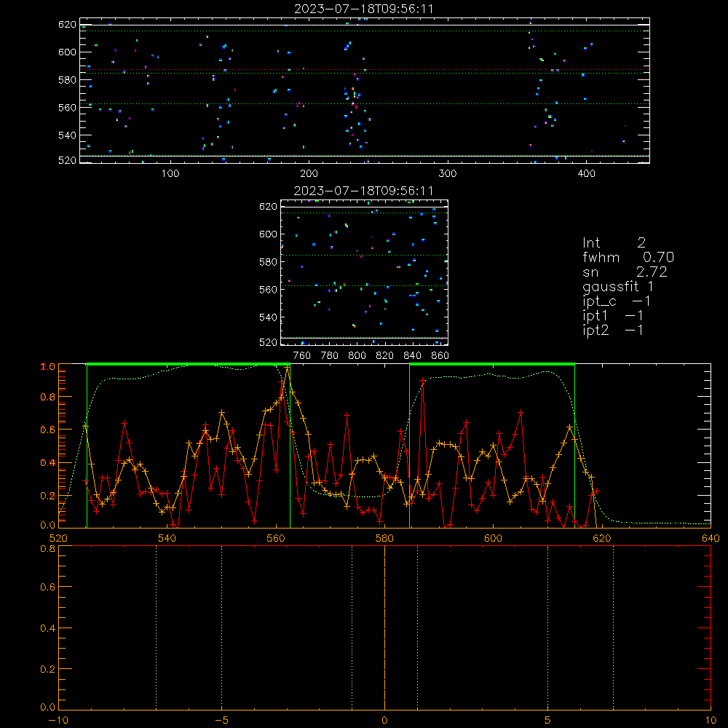Screen dimensions: 728x728
Task: Click the '-10' x-axis label of the bottom plot
Action: [x=58, y=721]
